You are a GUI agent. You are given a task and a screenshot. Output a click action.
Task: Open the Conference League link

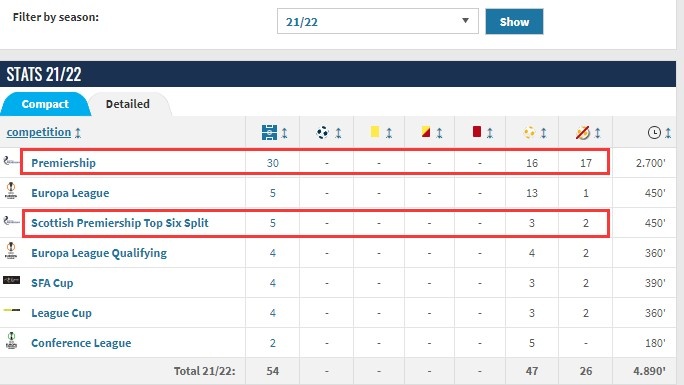[x=81, y=343]
